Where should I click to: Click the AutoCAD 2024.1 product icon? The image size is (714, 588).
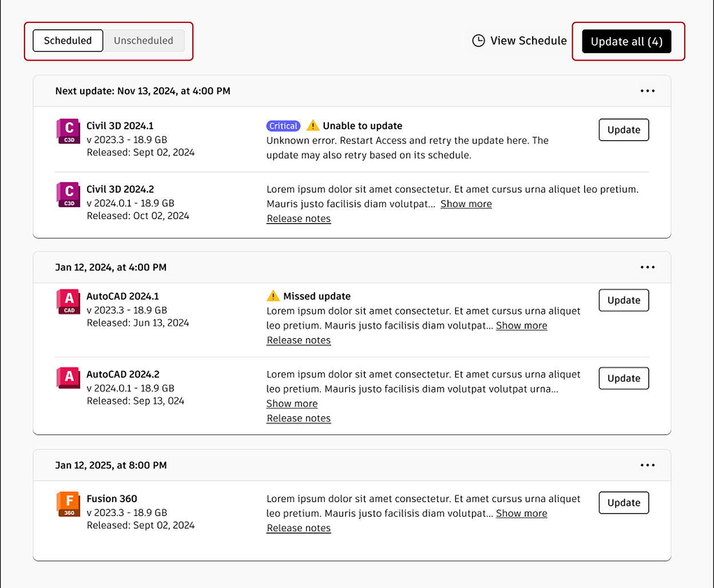coord(68,301)
